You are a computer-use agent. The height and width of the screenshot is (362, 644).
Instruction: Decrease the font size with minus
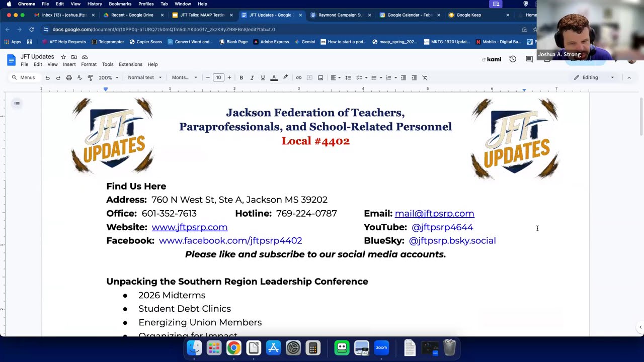[x=208, y=77]
